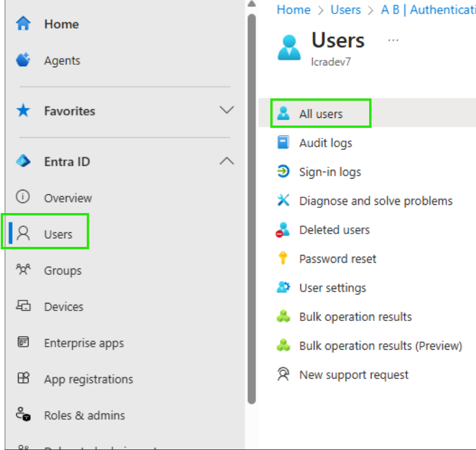This screenshot has width=476, height=450.
Task: Click the Groups people icon
Action: (23, 269)
